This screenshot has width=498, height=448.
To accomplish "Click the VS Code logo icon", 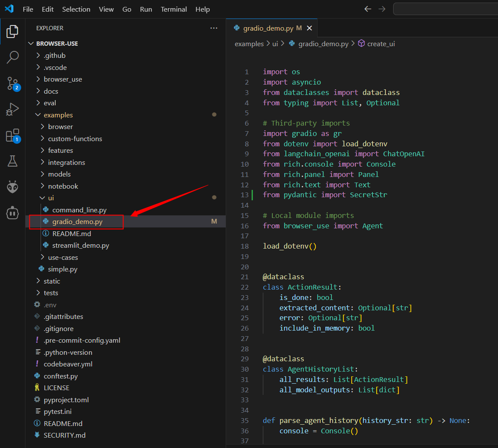I will [x=9, y=9].
